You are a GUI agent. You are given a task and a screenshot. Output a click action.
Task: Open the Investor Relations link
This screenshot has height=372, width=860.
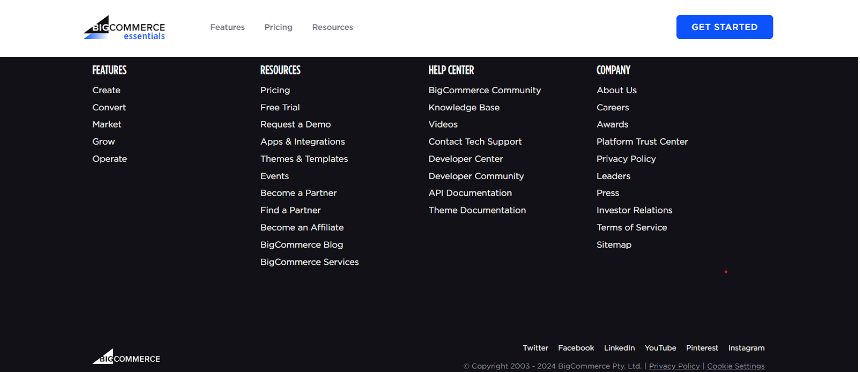tap(635, 210)
